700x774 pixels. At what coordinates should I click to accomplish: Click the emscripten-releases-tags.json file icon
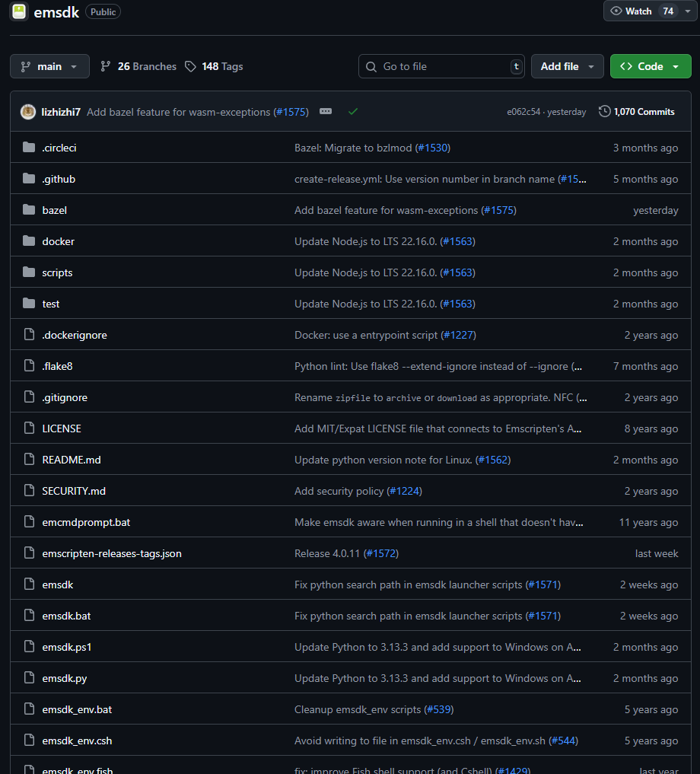pyautogui.click(x=29, y=553)
